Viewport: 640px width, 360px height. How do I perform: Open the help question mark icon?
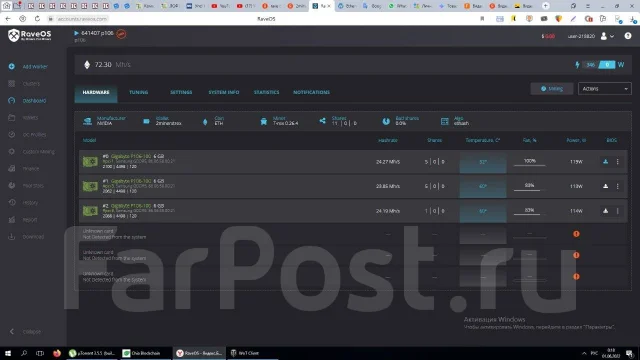coord(628,36)
